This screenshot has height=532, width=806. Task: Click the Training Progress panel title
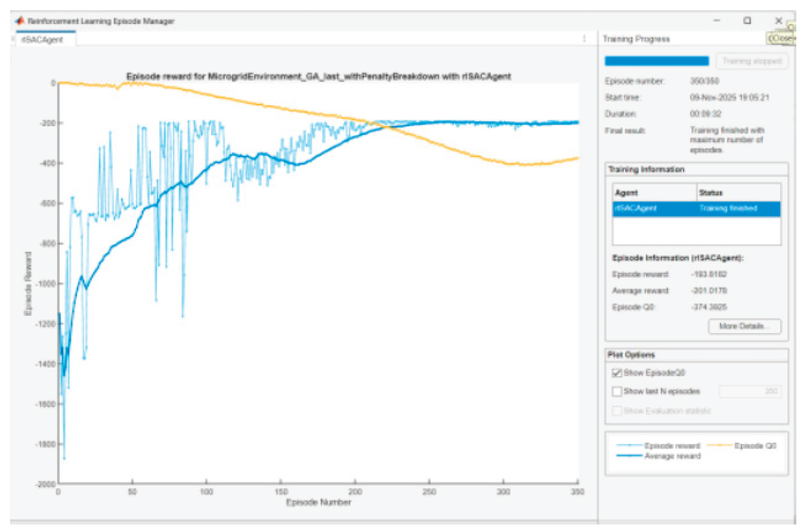[636, 39]
